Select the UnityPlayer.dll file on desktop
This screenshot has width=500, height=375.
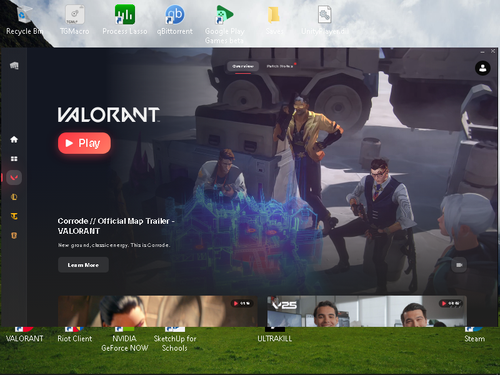coord(325,20)
